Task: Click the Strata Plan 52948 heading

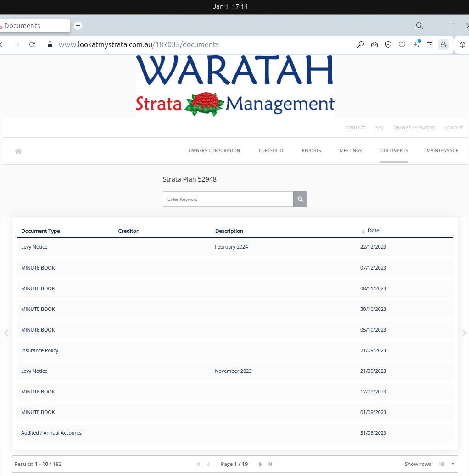Action: click(x=190, y=179)
